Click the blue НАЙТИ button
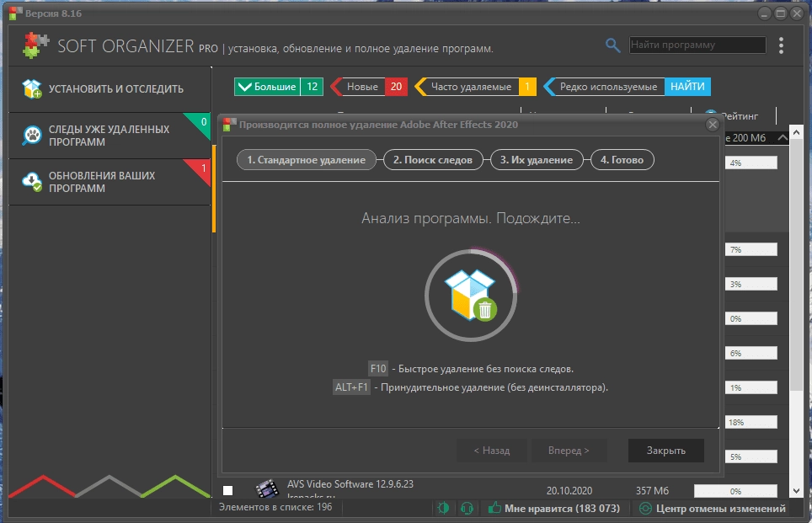Viewport: 812px width, 523px height. (687, 87)
